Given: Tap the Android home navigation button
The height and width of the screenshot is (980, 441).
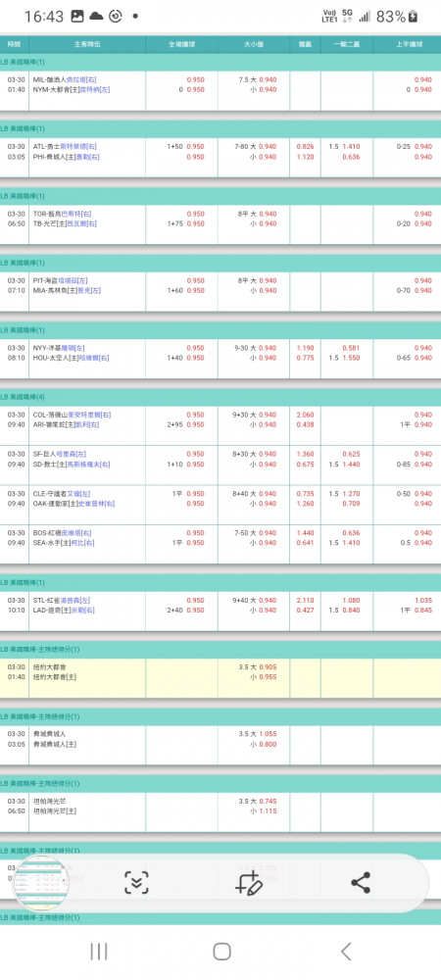Looking at the screenshot, I should [221, 952].
